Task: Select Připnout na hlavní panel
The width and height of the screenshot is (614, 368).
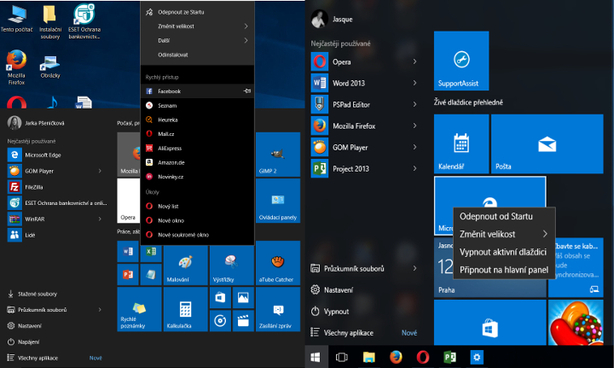Action: click(x=504, y=270)
